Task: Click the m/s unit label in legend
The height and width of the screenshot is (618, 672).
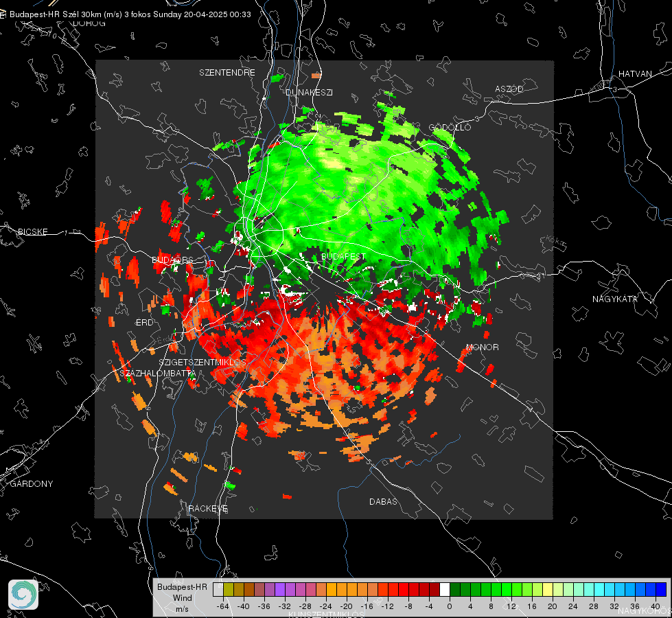Action: pos(182,609)
